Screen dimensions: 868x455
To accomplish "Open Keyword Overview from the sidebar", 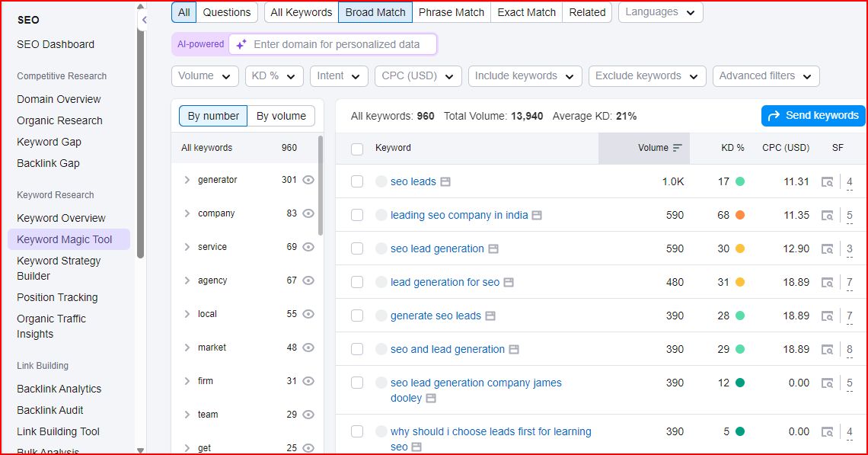I will 61,218.
